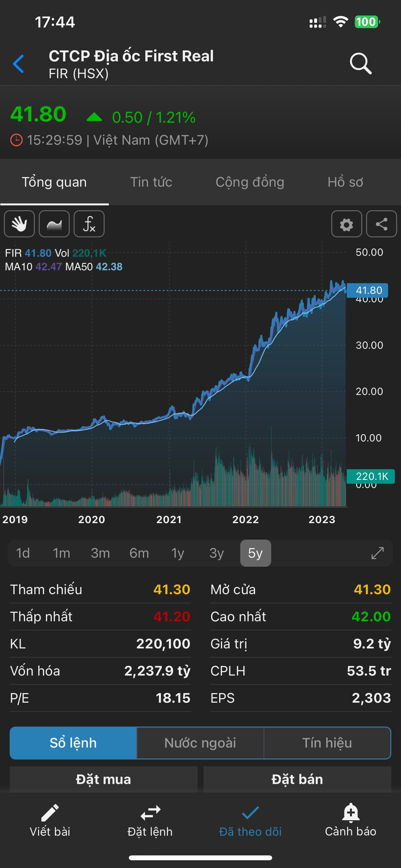Switch chart range to 6m

[139, 553]
